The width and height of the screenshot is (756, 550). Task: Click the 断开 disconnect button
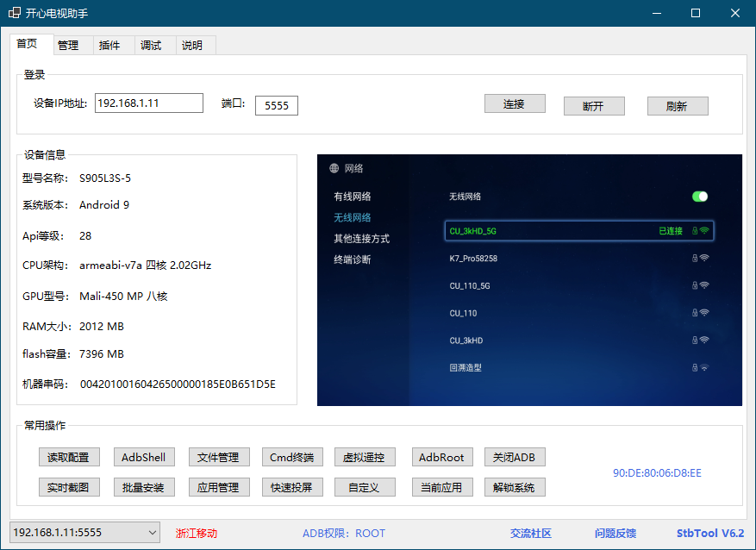(x=593, y=106)
